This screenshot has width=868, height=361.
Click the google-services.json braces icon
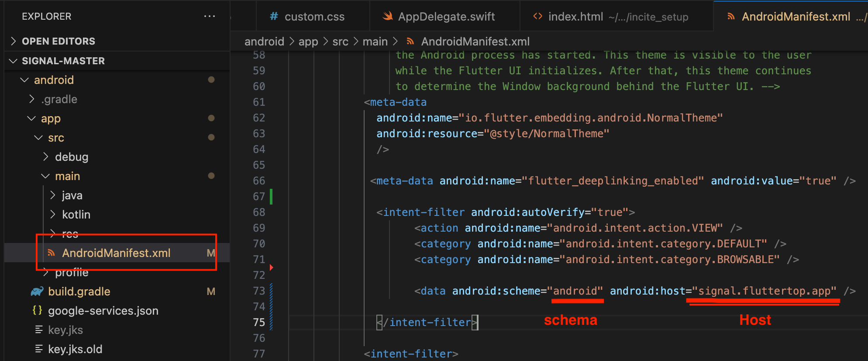click(x=38, y=311)
